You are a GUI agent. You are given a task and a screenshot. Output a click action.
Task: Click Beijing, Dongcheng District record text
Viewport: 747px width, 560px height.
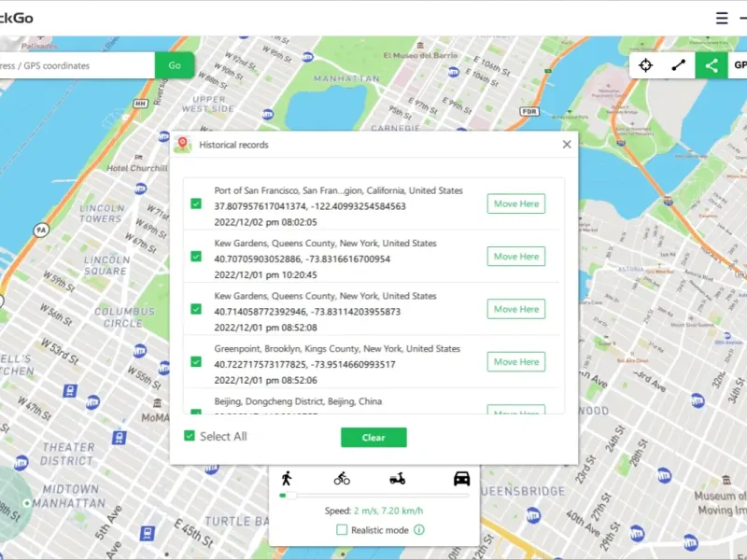298,401
